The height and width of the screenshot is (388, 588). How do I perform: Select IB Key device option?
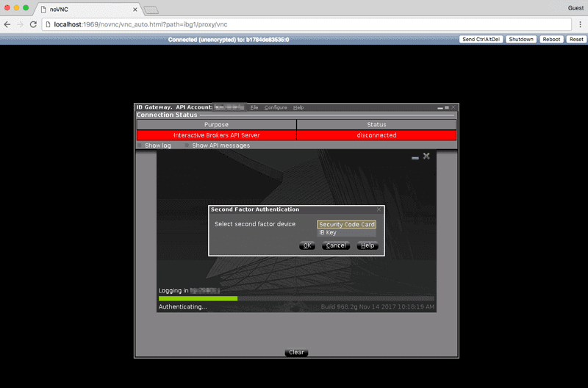click(346, 232)
